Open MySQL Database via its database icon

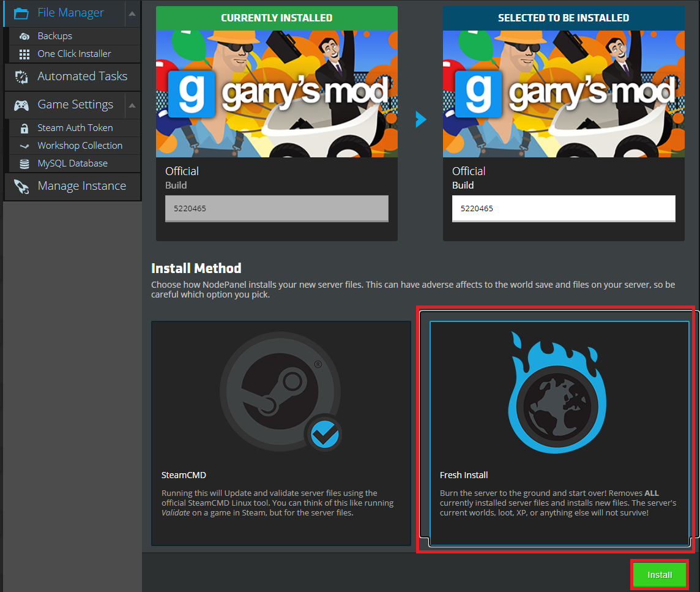[x=24, y=163]
